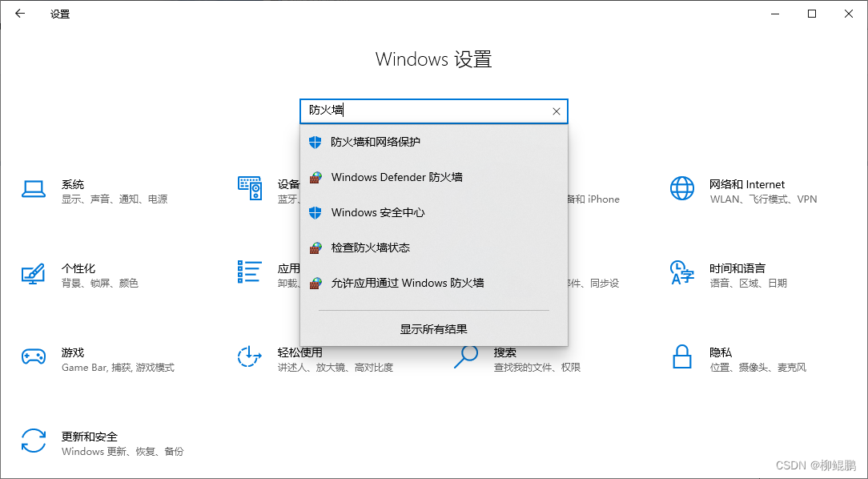
Task: Select Windows Defender 防火墙 suggestion
Action: pyautogui.click(x=396, y=177)
